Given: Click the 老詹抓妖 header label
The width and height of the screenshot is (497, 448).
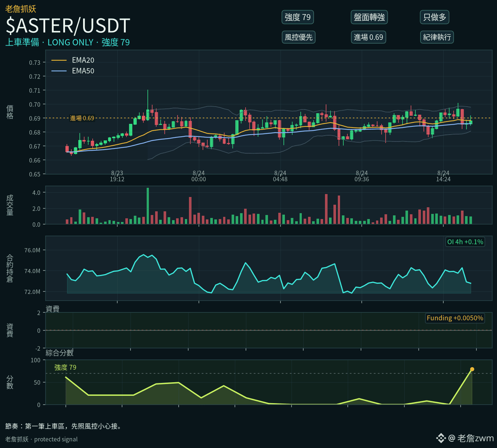Looking at the screenshot, I should click(x=21, y=9).
